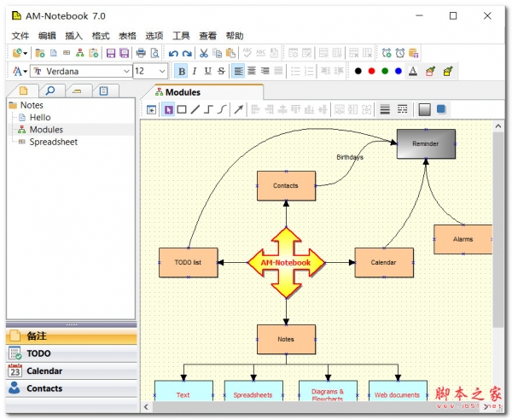
Task: Pick the black text color
Action: coord(358,71)
